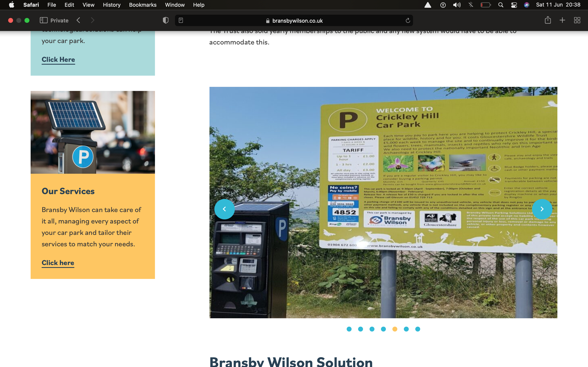This screenshot has width=588, height=367.
Task: Select the first carousel dot
Action: tap(349, 329)
